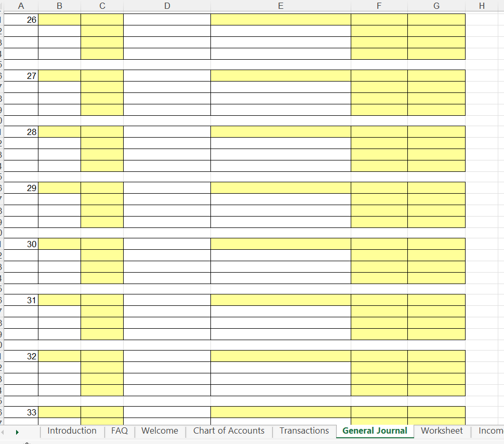The height and width of the screenshot is (444, 504).
Task: Open the Welcome sheet tab
Action: click(160, 431)
